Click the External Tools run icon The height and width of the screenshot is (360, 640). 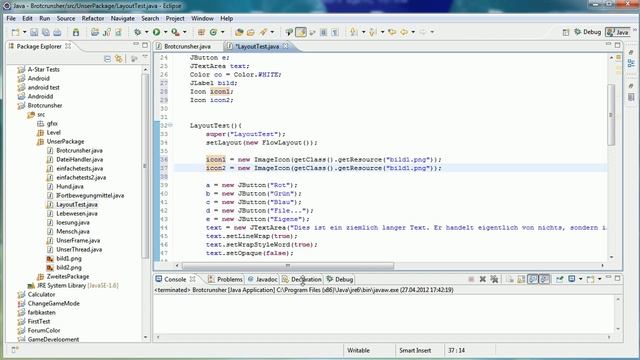pyautogui.click(x=176, y=32)
